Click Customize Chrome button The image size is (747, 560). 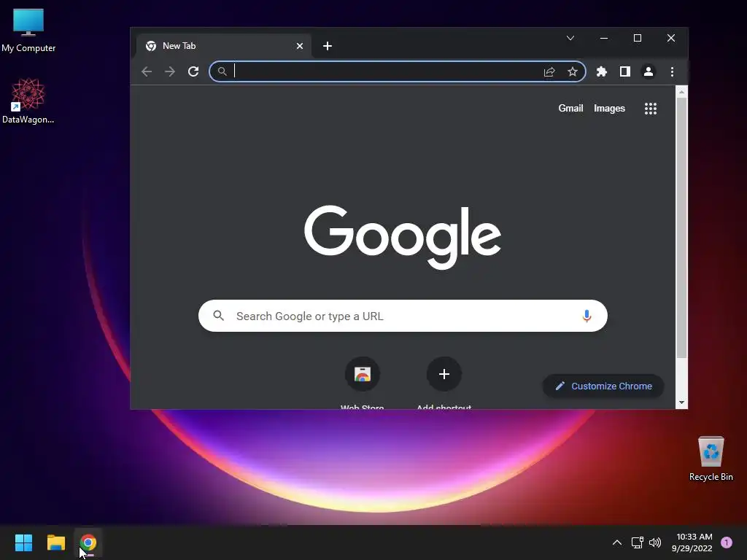pyautogui.click(x=603, y=386)
